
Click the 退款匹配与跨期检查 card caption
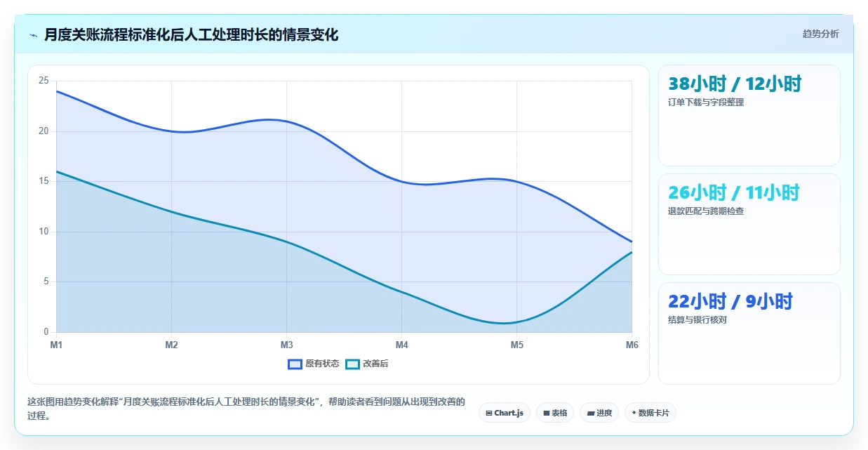pos(706,211)
